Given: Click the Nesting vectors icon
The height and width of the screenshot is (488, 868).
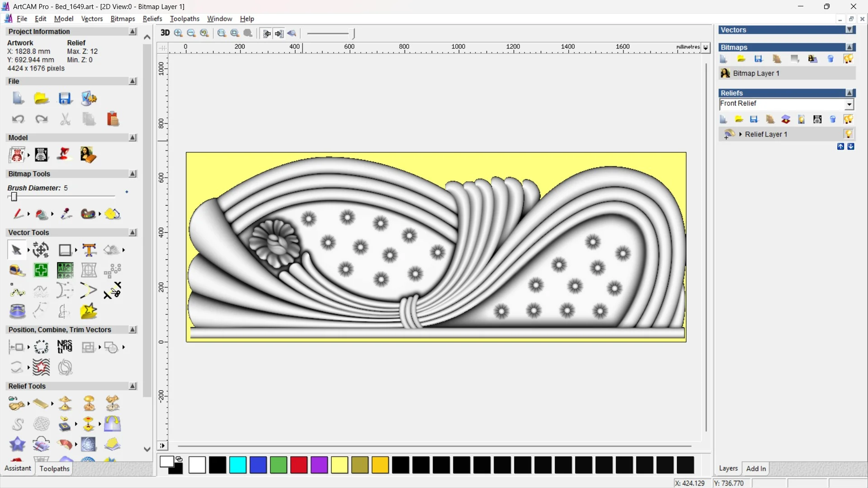Looking at the screenshot, I should tap(65, 347).
